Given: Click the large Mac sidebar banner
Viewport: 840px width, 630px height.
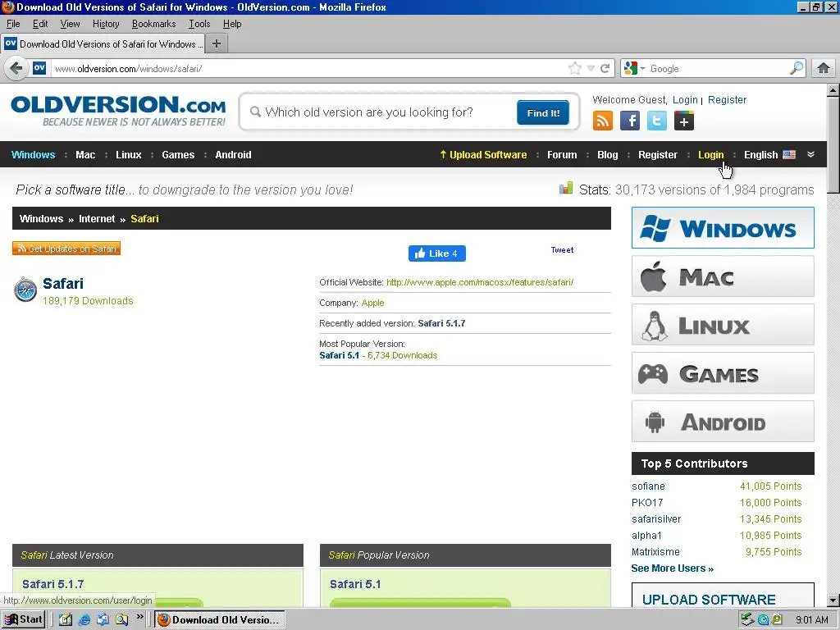Looking at the screenshot, I should (723, 276).
